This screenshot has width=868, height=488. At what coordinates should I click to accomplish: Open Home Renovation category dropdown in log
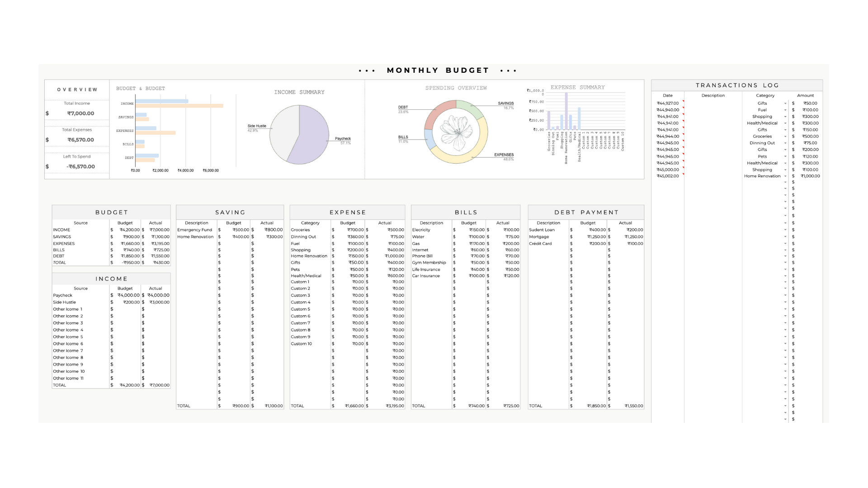tap(785, 176)
